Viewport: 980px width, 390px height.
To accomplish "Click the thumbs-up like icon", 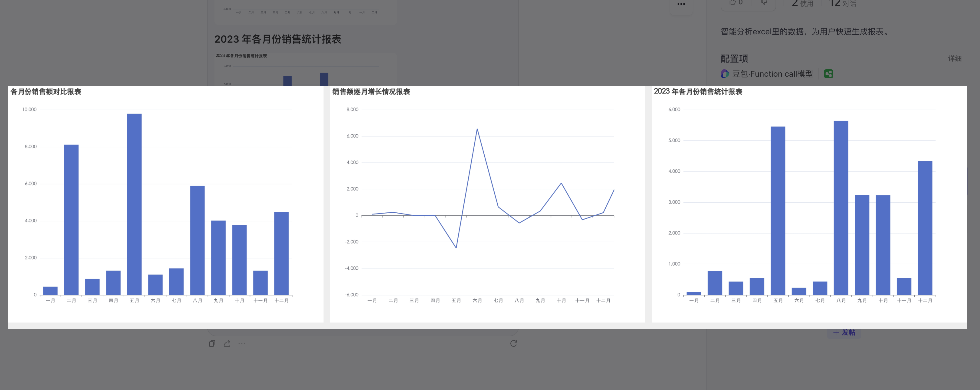I will click(x=733, y=3).
